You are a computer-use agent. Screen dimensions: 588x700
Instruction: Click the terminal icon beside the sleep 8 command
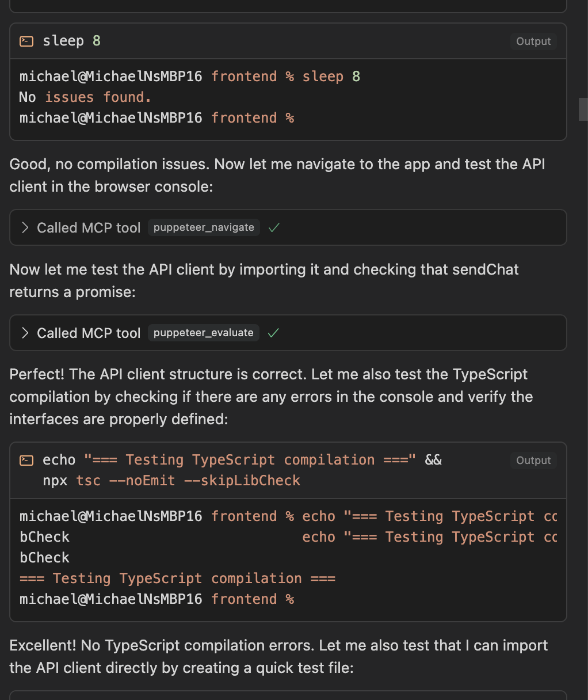(26, 40)
